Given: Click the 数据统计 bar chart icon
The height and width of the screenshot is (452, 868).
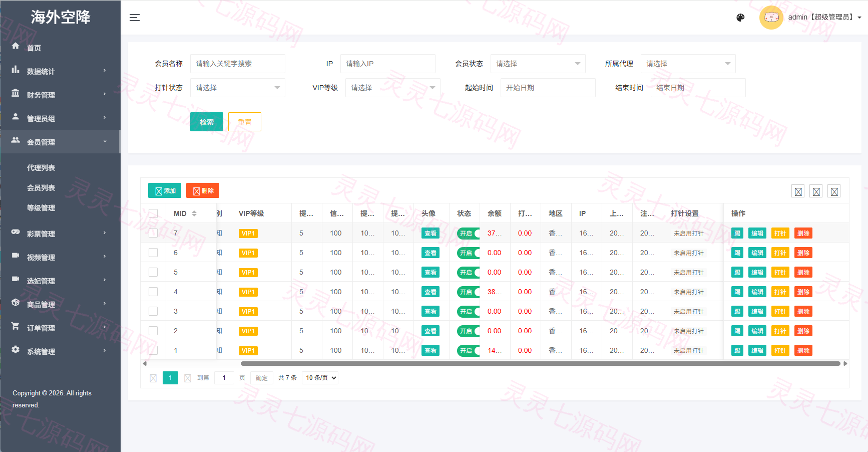Looking at the screenshot, I should [x=16, y=70].
